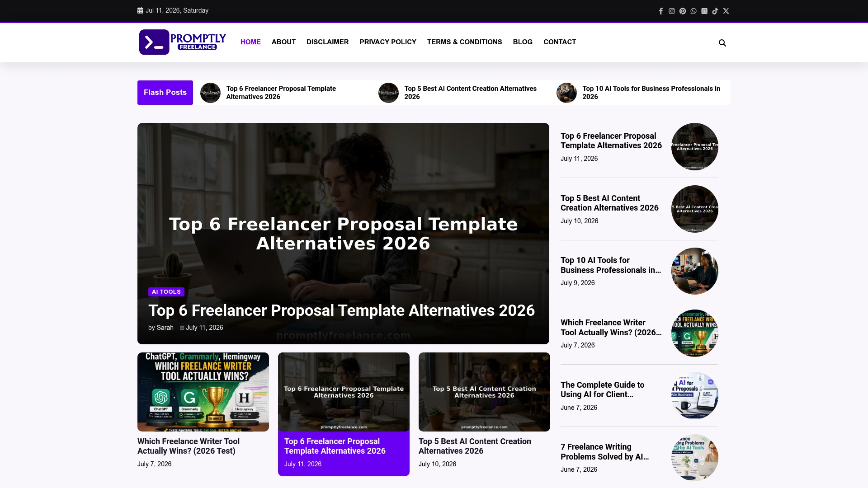This screenshot has height=488, width=868.
Task: Click the purple card's Freelancer Proposal image
Action: 344,392
